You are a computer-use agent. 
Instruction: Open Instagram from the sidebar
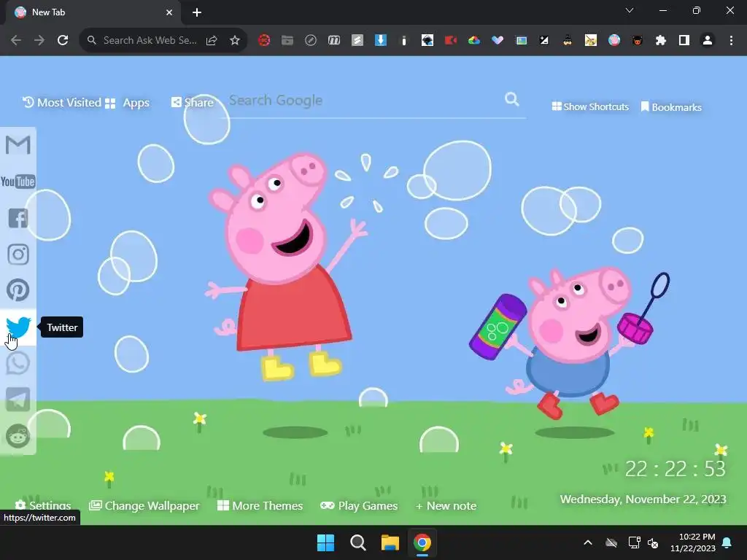(18, 254)
